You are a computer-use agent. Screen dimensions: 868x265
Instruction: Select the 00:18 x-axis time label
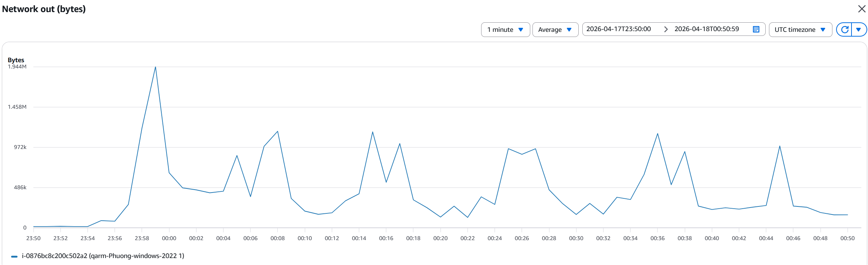(413, 238)
